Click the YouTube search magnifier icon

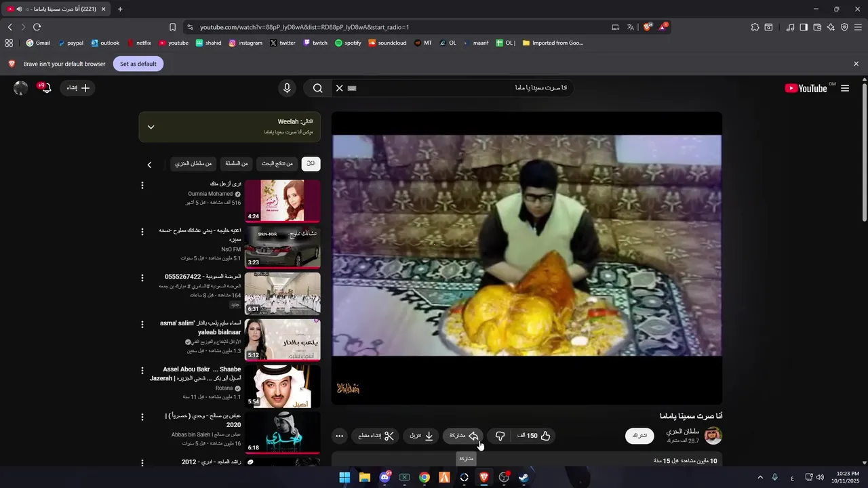[x=317, y=88]
